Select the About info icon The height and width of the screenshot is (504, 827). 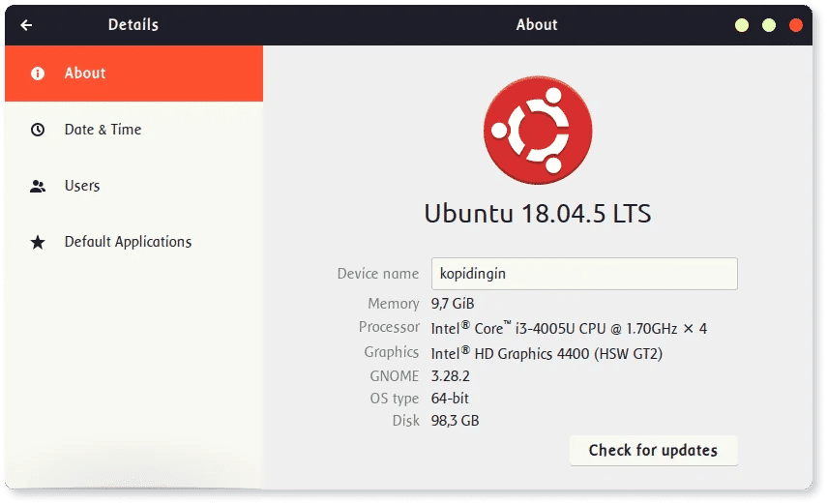coord(38,74)
